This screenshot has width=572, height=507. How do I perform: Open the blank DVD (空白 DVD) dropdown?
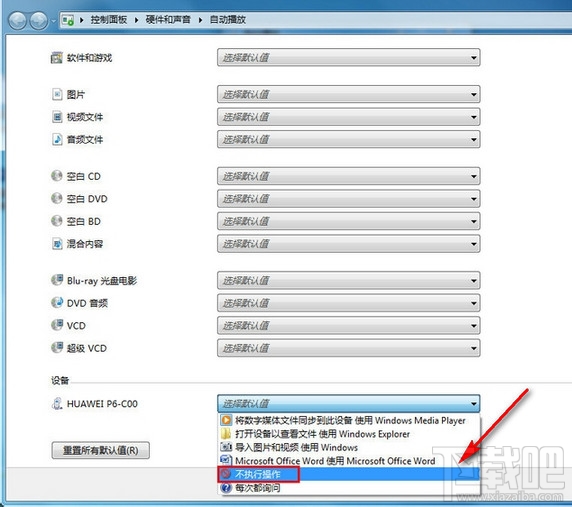[x=348, y=199]
